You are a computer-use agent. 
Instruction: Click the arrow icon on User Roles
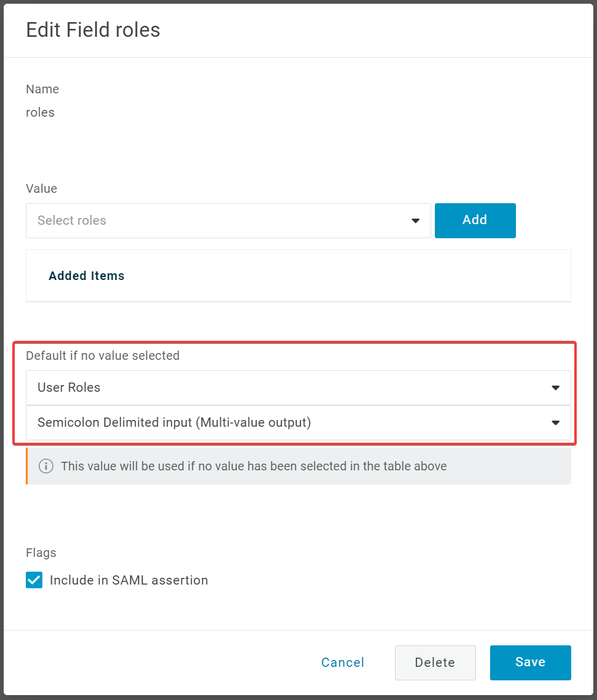[x=555, y=388]
